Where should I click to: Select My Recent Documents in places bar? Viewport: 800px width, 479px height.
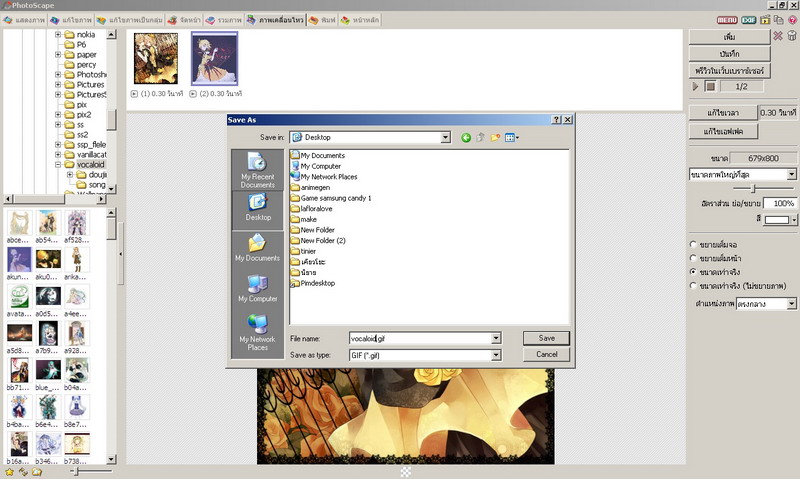[x=258, y=170]
